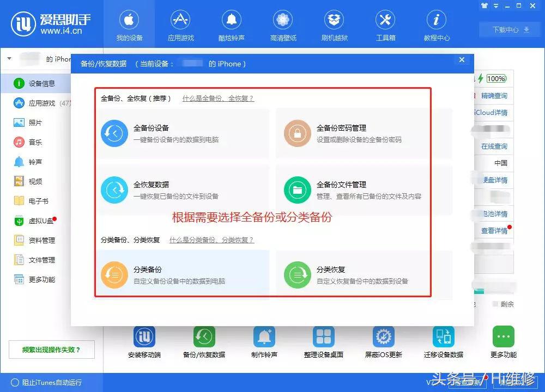Viewport: 545px width, 392px height.
Task: Click 频繁出现操作失败 troubleshooting prompt
Action: [x=51, y=350]
